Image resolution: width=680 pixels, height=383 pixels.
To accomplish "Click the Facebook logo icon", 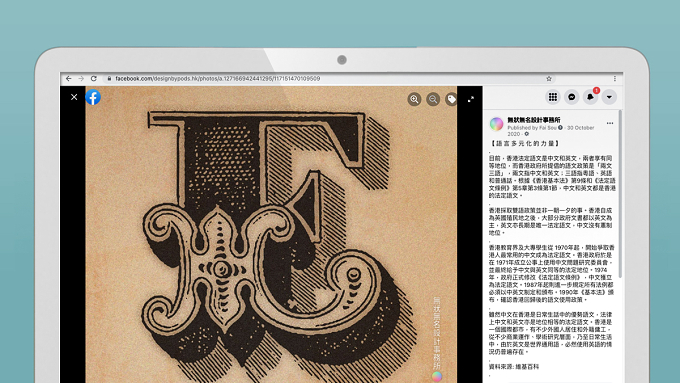I will tap(93, 97).
